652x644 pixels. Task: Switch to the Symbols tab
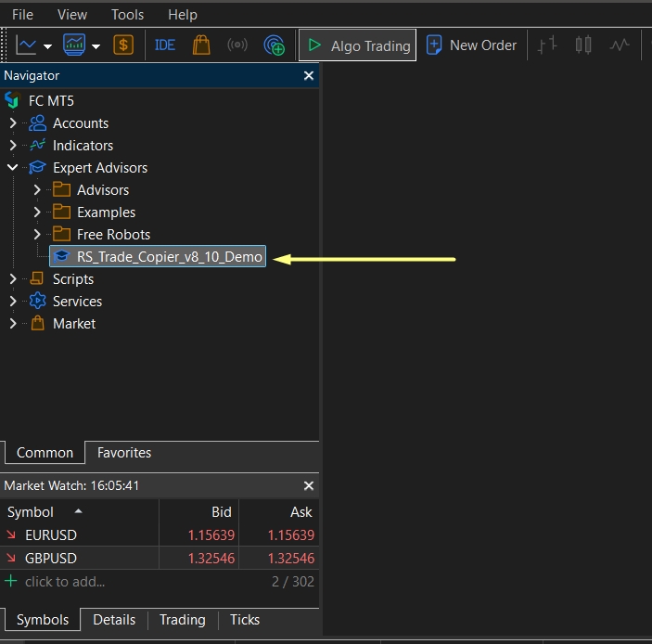coord(43,620)
